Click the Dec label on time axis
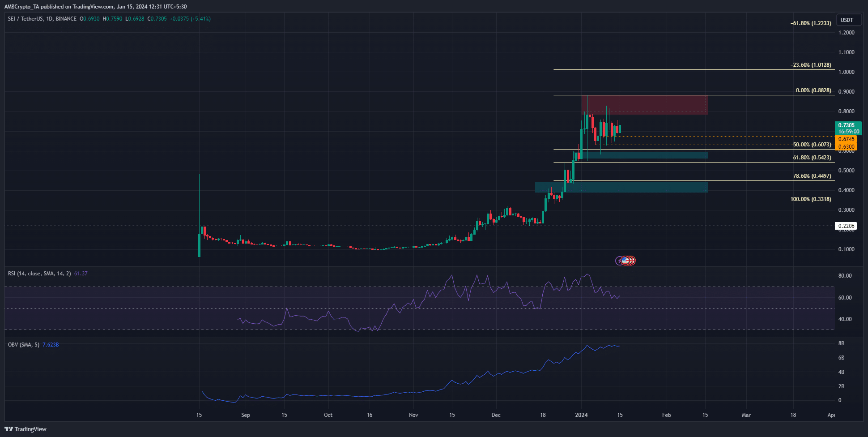 point(496,415)
